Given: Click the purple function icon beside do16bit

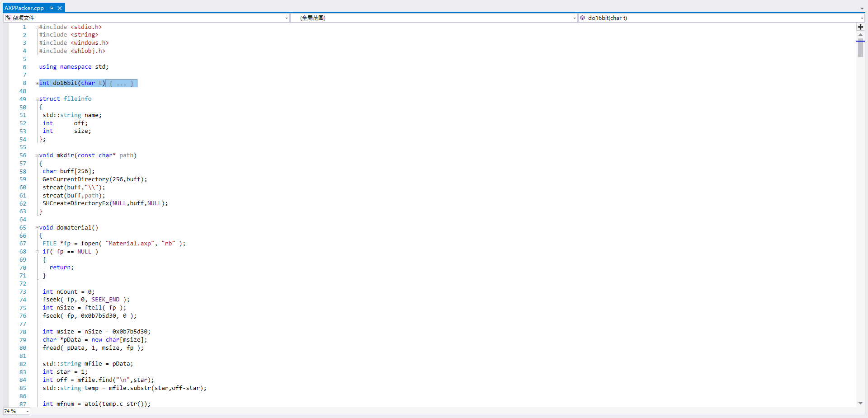Looking at the screenshot, I should tap(583, 18).
